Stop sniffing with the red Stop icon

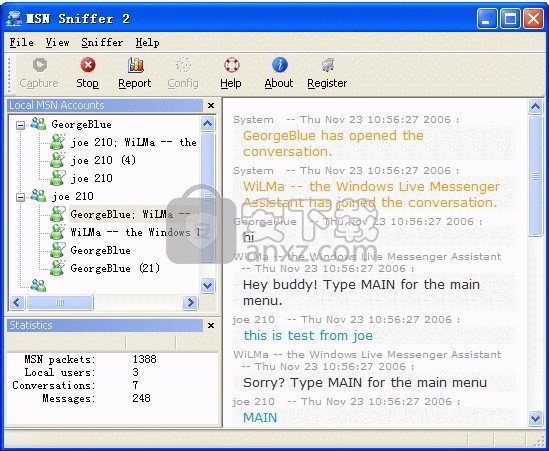(88, 65)
